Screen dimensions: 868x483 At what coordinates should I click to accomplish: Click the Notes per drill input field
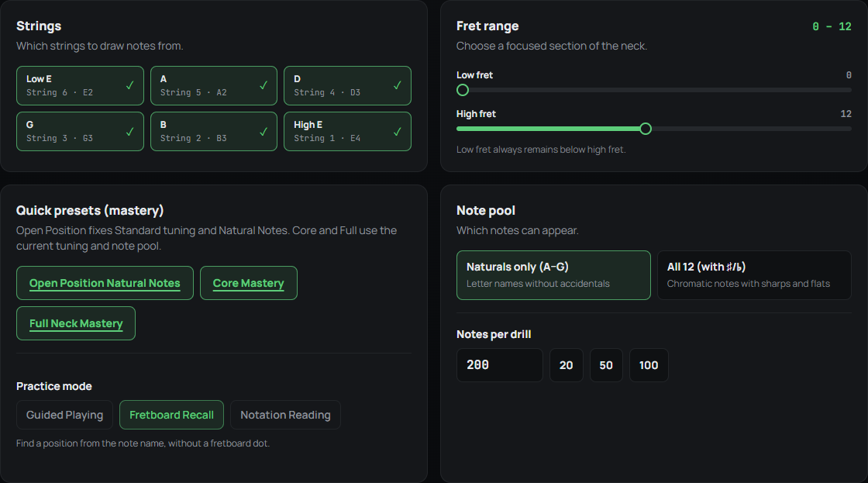pyautogui.click(x=500, y=365)
